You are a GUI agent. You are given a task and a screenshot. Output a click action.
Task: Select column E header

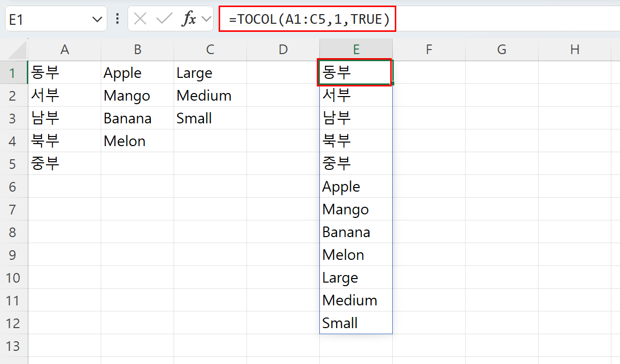(x=356, y=50)
